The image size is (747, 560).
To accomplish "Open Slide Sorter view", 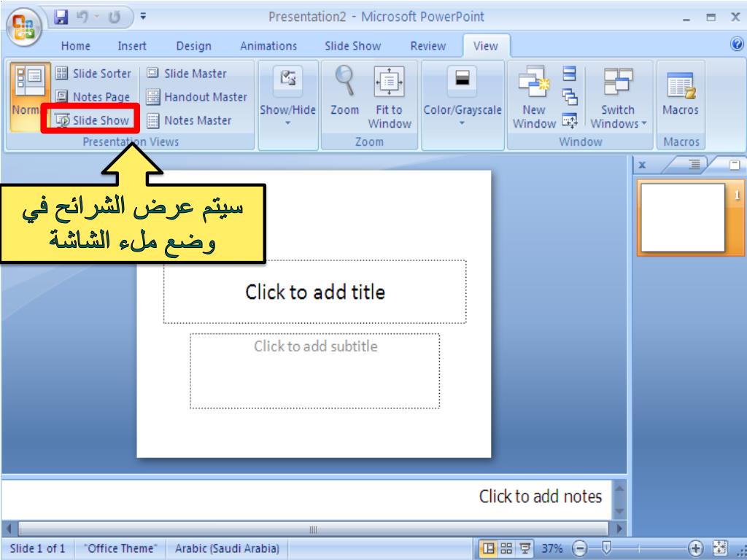I will pos(93,74).
